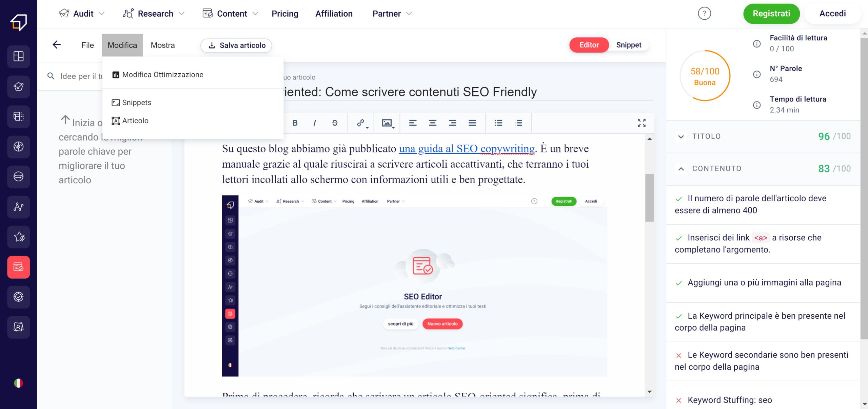Click the Snippets menu item
This screenshot has height=409, width=868.
[x=136, y=103]
